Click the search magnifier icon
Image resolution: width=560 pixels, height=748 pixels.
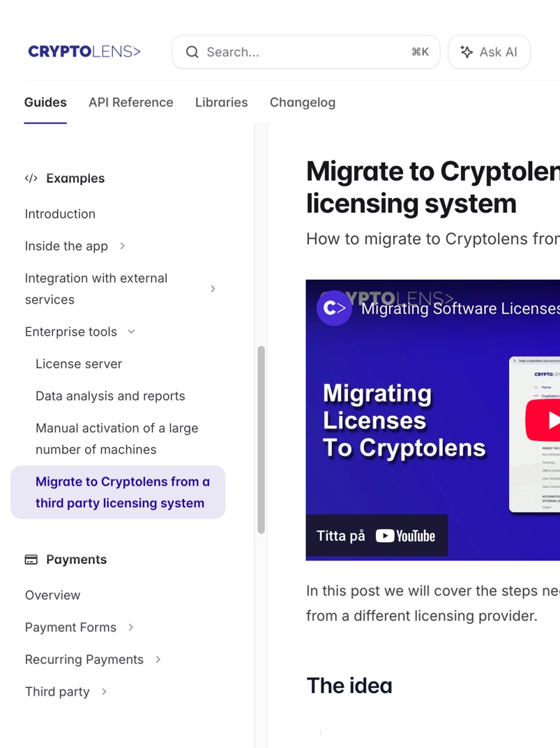[192, 52]
